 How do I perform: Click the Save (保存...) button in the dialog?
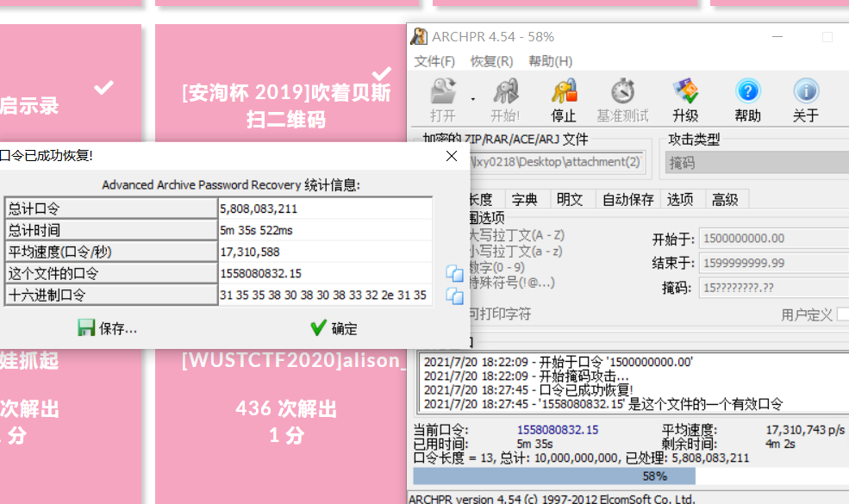tap(107, 328)
